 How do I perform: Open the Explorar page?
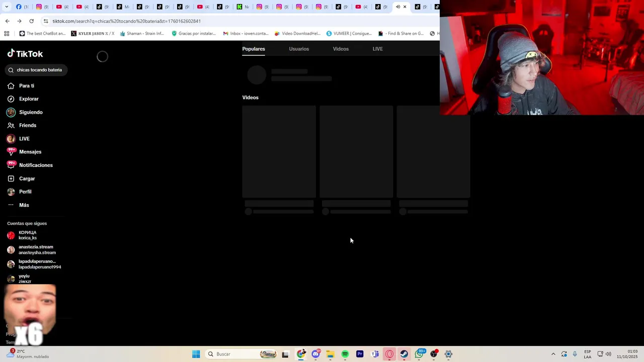pos(23,99)
